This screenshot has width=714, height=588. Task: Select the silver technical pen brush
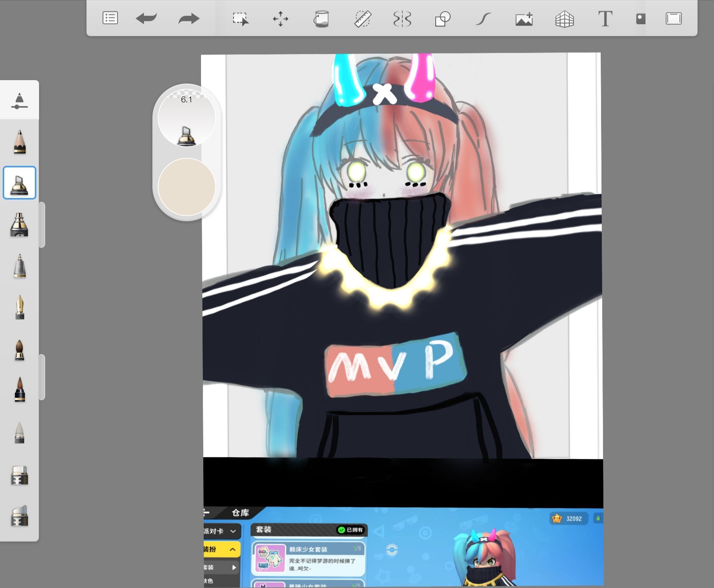pyautogui.click(x=20, y=266)
